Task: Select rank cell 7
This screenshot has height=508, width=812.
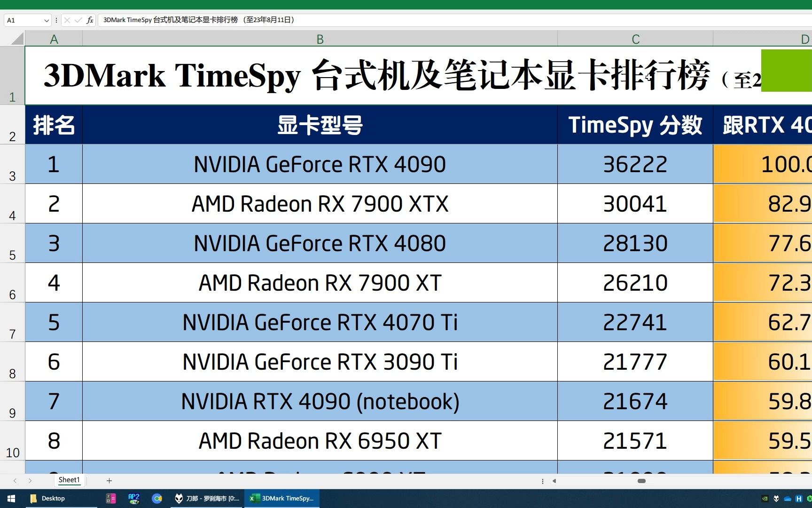Action: coord(54,401)
